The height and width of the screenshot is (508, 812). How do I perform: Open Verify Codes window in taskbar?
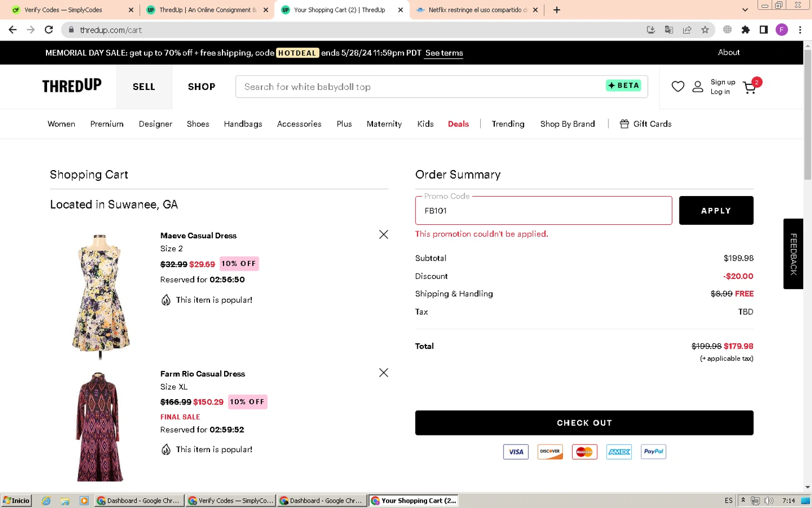pos(230,501)
